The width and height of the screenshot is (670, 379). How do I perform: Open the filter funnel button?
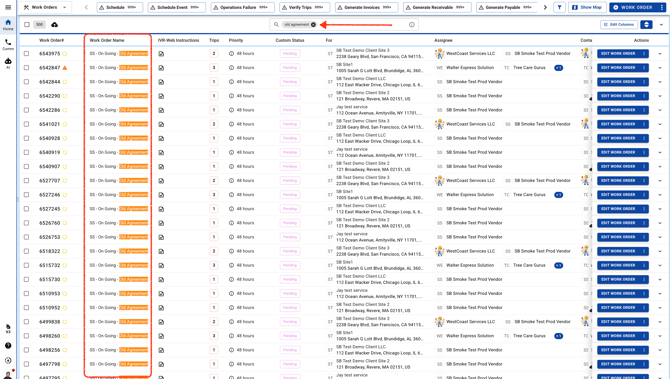tap(559, 7)
